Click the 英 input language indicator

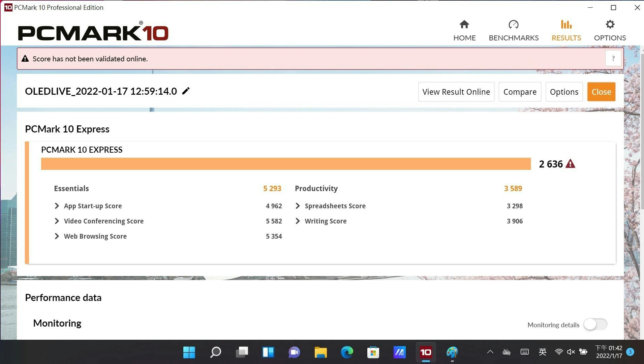click(542, 352)
